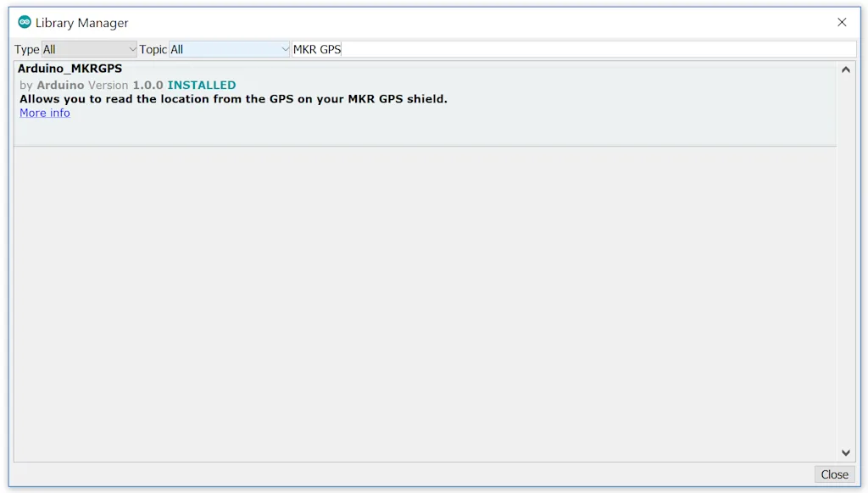868x493 pixels.
Task: Click the search field containing MKR GPS
Action: (x=574, y=49)
